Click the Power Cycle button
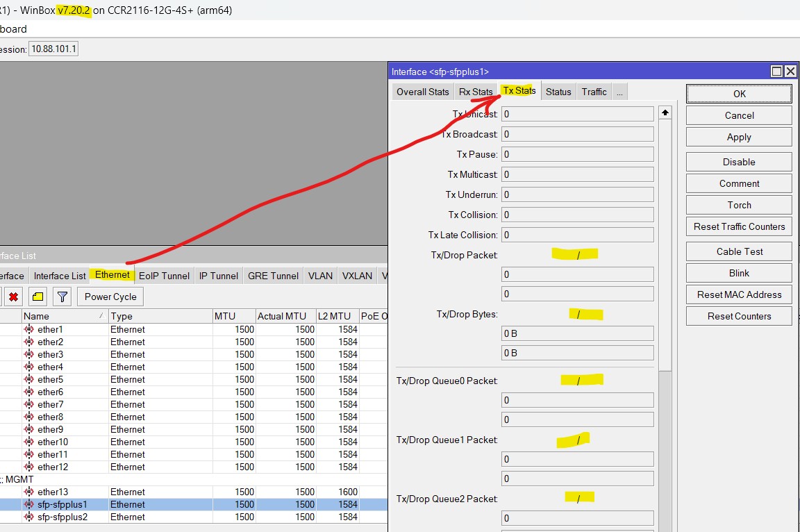 (x=110, y=297)
